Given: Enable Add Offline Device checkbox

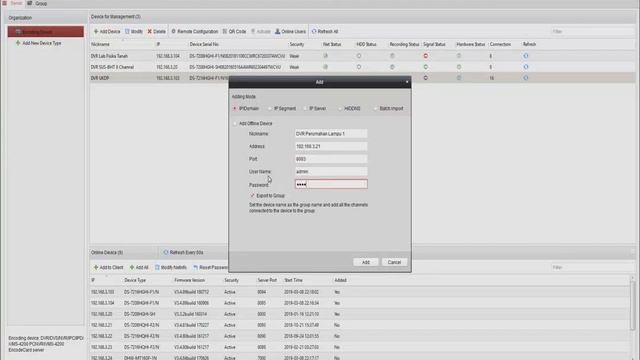Looking at the screenshot, I should point(235,123).
